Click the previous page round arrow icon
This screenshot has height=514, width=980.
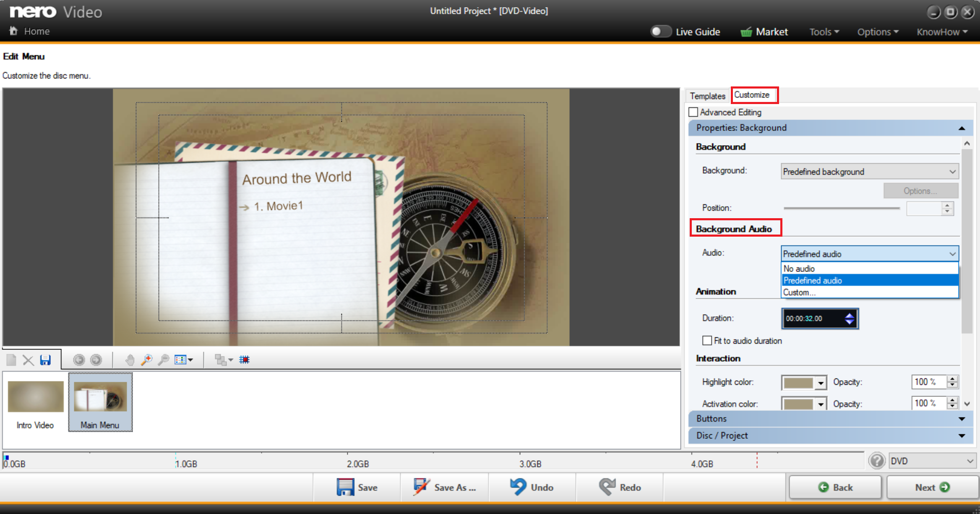click(x=79, y=360)
